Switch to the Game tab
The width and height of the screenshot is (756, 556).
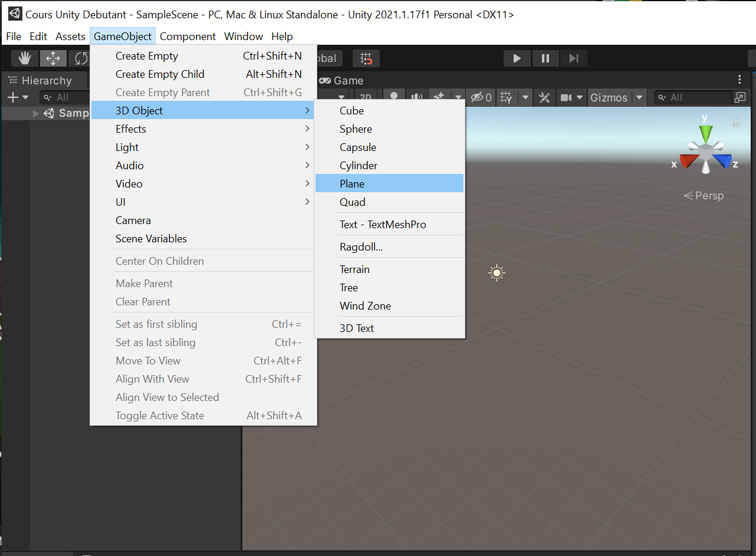(341, 81)
